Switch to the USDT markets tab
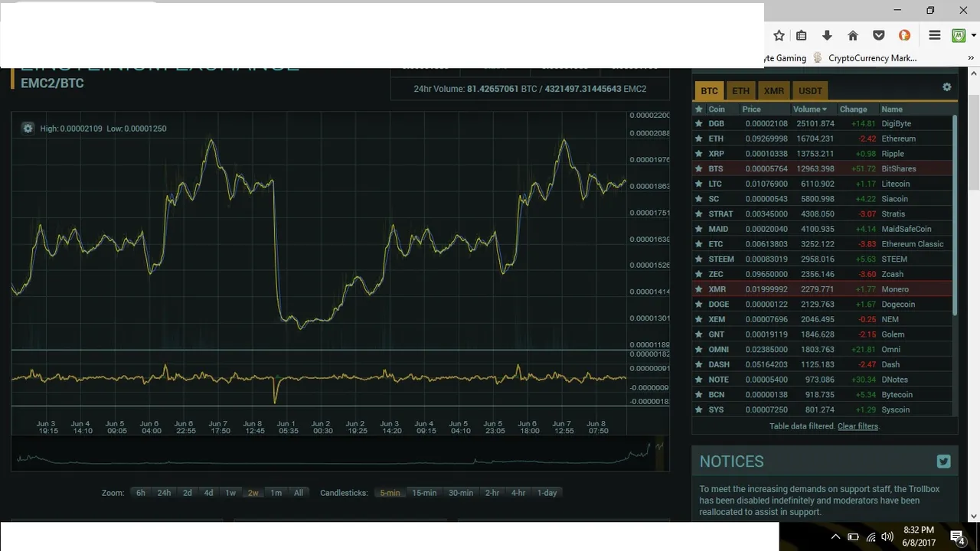This screenshot has height=551, width=980. point(810,90)
